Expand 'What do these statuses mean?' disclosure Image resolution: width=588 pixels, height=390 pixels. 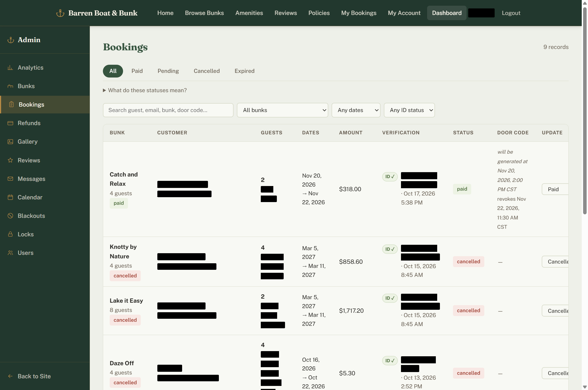point(145,90)
